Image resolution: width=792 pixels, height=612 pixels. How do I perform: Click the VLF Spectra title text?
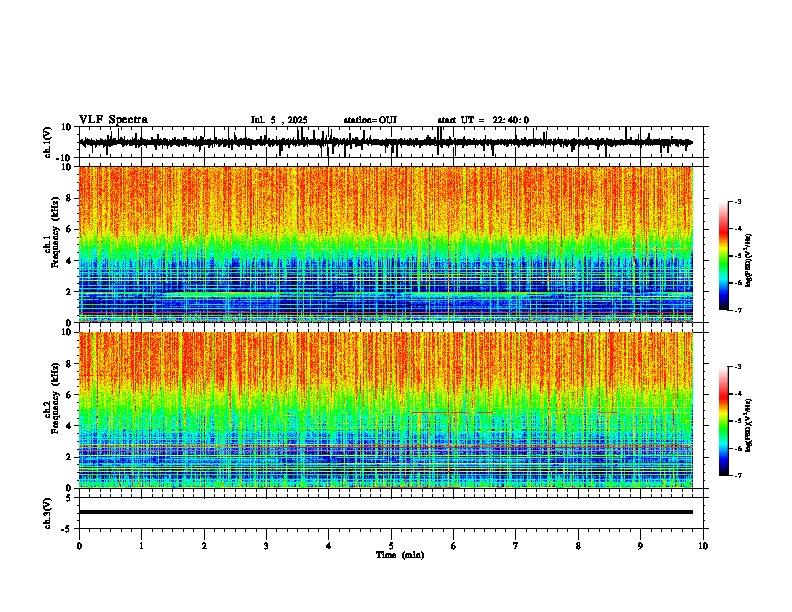(x=113, y=120)
